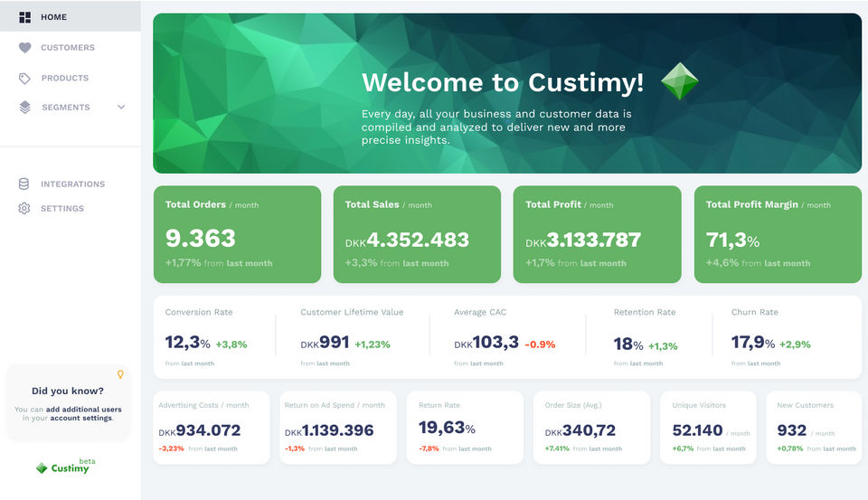Expand the Segments chevron
This screenshot has width=868, height=500.
pos(121,107)
